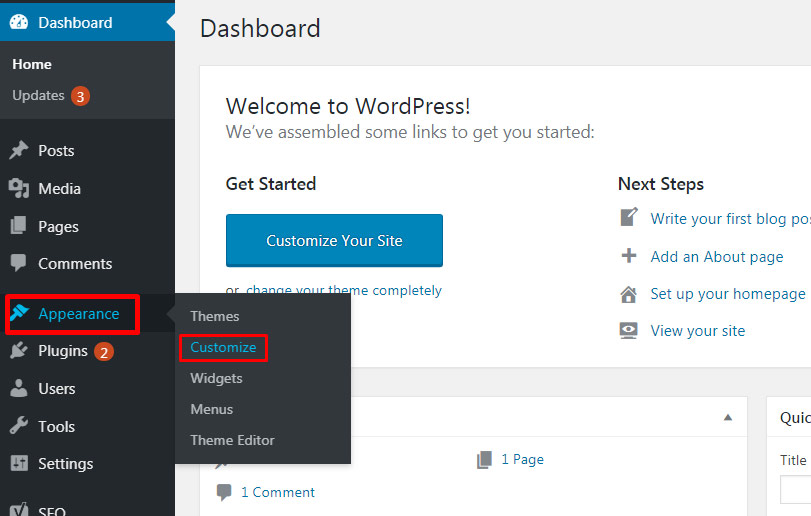The image size is (811, 516).
Task: Click the pencil icon beside Write first blog post
Action: tap(629, 217)
